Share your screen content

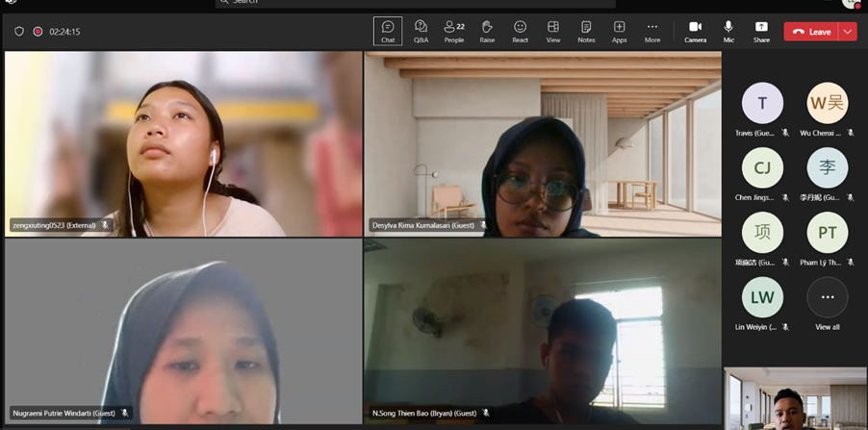pyautogui.click(x=761, y=31)
